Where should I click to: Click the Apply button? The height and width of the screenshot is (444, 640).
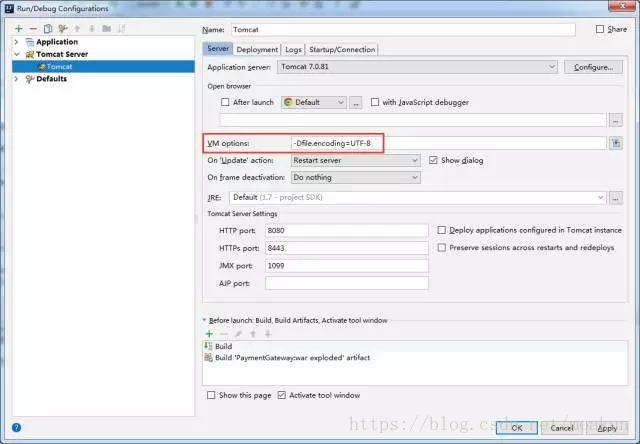pyautogui.click(x=607, y=428)
